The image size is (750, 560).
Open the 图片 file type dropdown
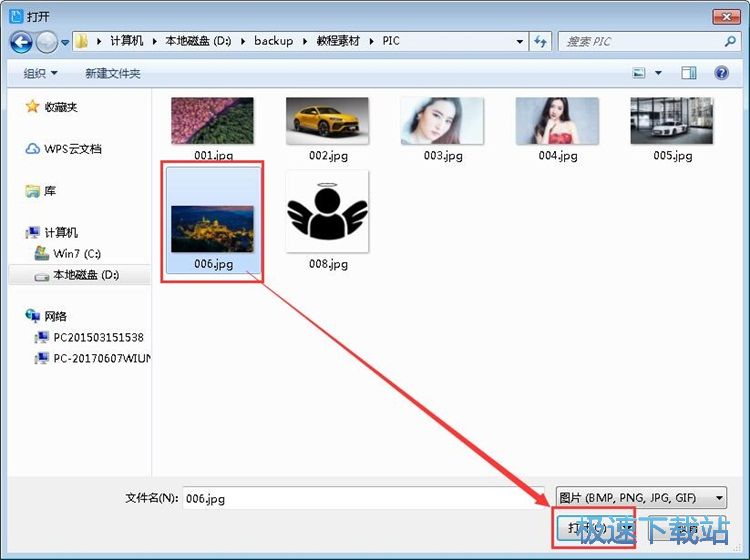click(641, 498)
